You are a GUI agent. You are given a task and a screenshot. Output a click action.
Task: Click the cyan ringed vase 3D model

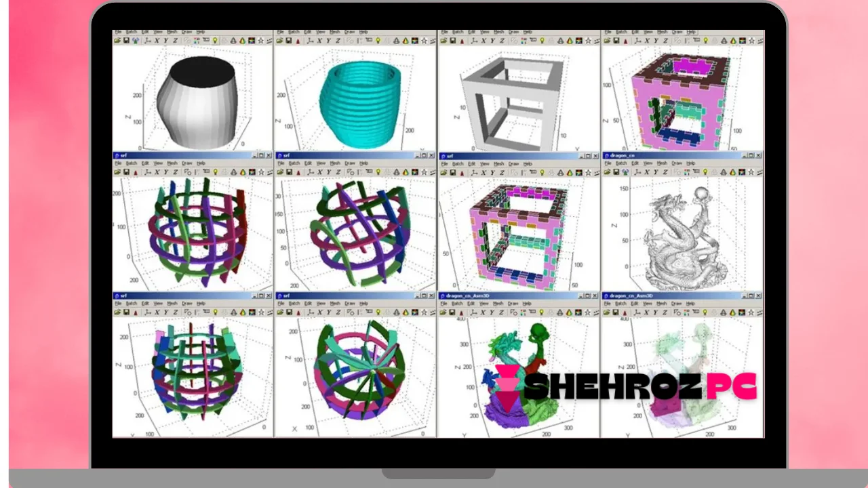click(x=361, y=105)
